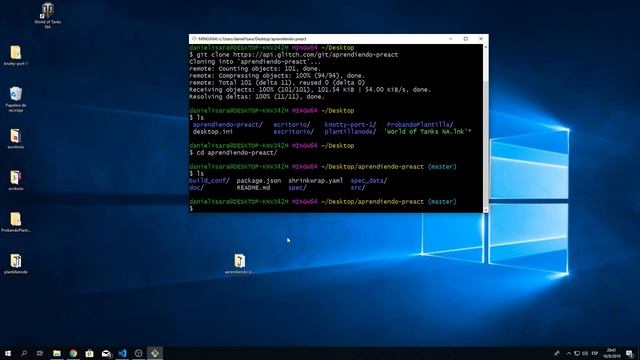Screen dimensions: 640x360
Task: Click "spec_data/" in the terminal listing
Action: point(369,180)
